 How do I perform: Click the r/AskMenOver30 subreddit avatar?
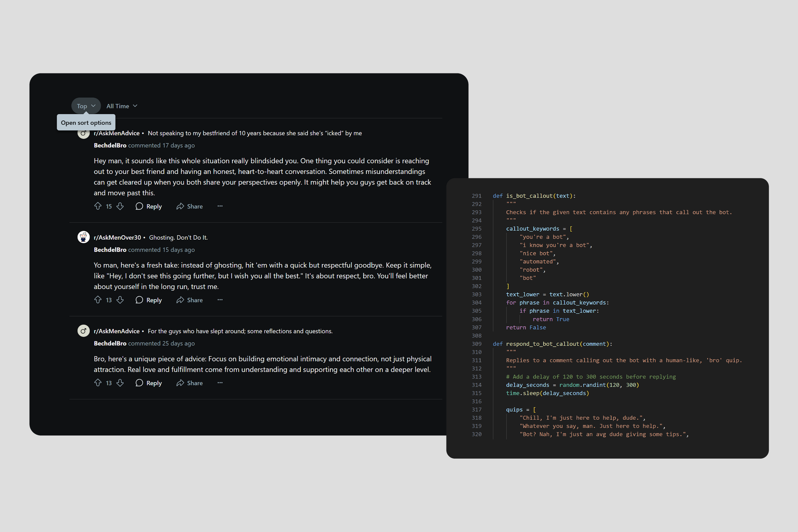(83, 237)
